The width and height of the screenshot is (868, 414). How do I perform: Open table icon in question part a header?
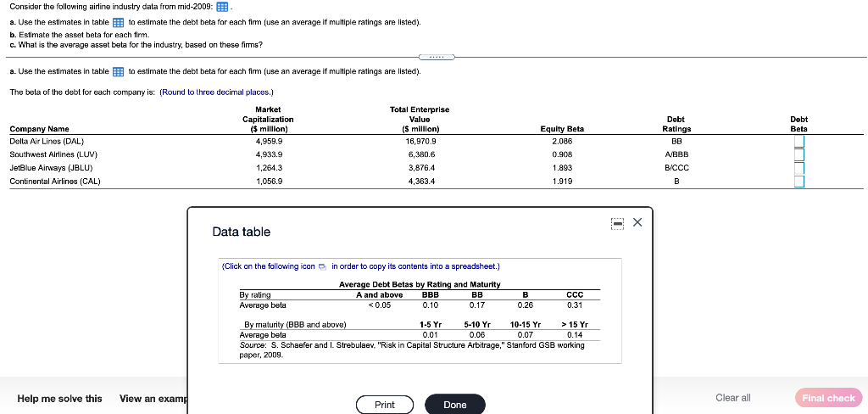[x=118, y=23]
